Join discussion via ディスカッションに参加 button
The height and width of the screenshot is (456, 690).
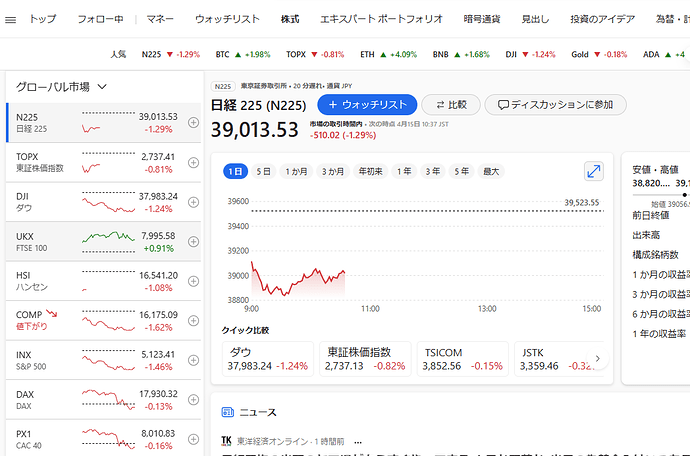[555, 105]
